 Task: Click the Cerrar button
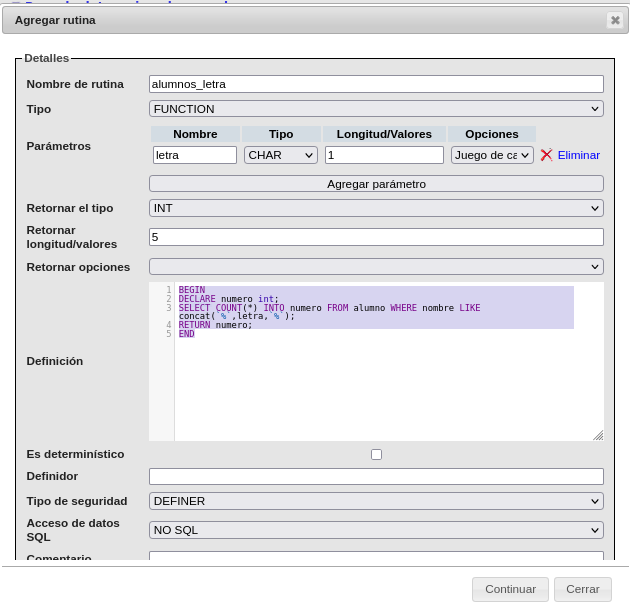(x=582, y=589)
